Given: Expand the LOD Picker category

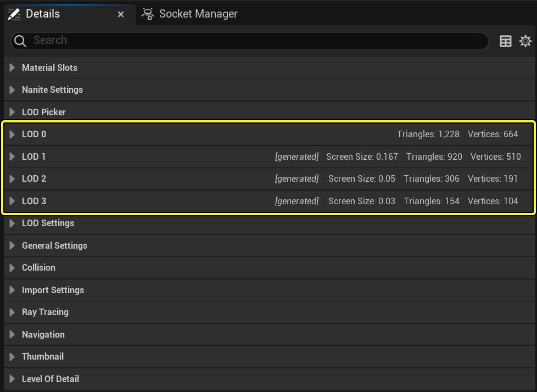Looking at the screenshot, I should pos(12,112).
